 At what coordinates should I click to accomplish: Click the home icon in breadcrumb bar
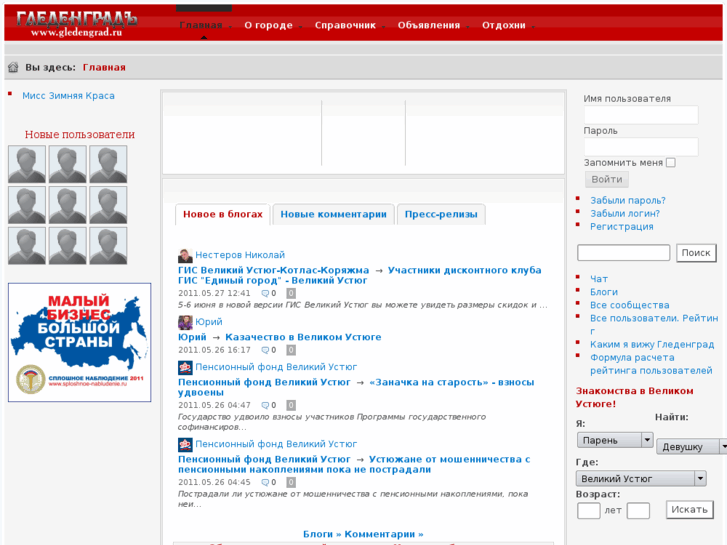(x=13, y=68)
